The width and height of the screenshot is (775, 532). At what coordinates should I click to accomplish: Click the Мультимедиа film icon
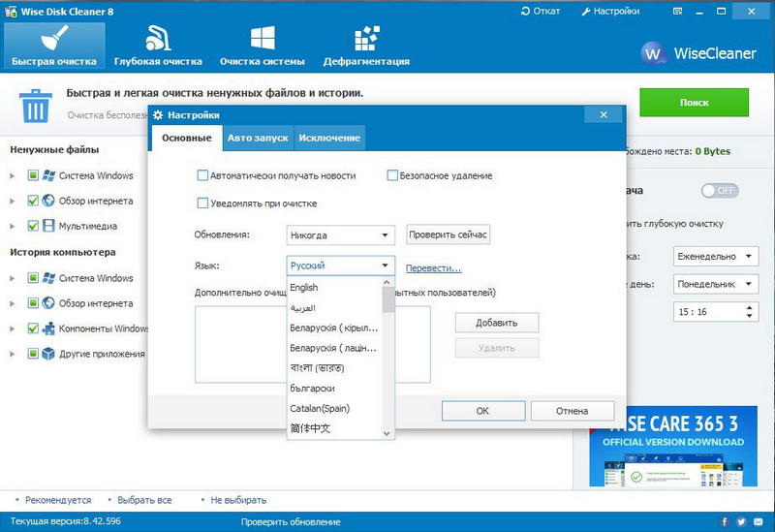[48, 226]
